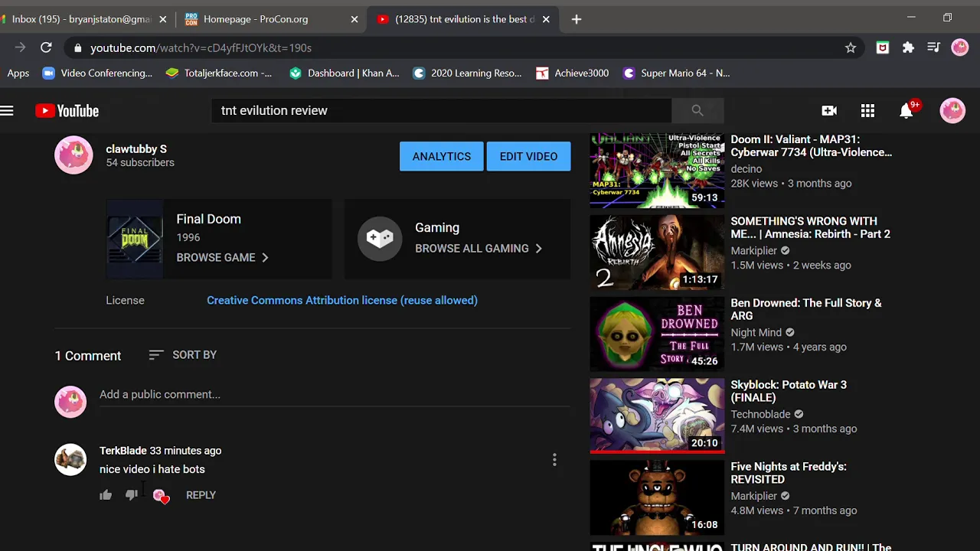This screenshot has width=980, height=551.
Task: Click BROWSE GAME for Final Doom
Action: coord(223,258)
